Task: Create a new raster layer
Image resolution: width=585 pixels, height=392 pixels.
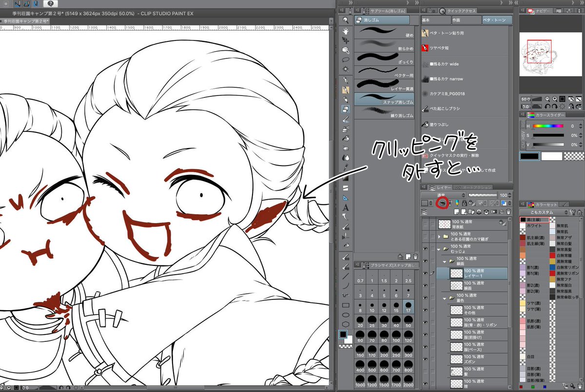Action: (456, 212)
